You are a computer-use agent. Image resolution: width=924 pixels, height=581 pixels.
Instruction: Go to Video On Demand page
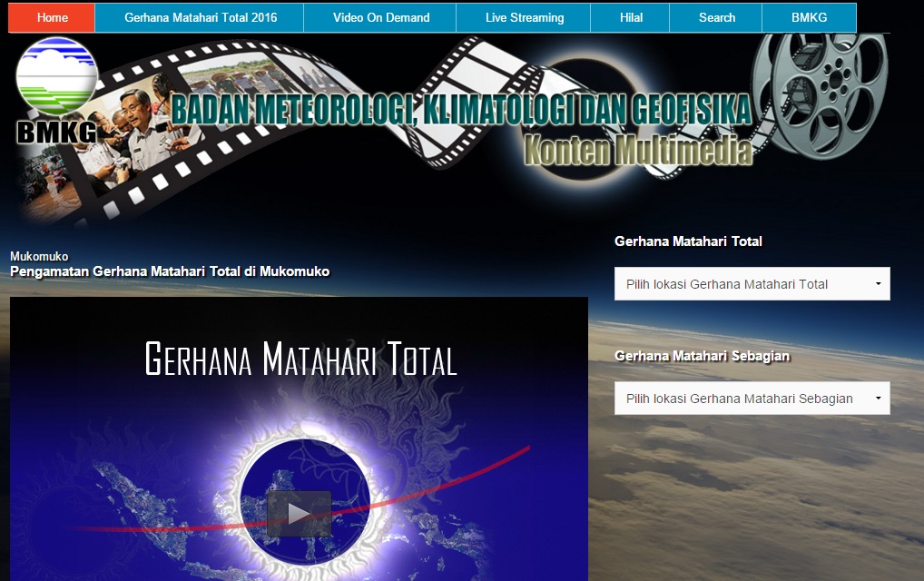380,17
